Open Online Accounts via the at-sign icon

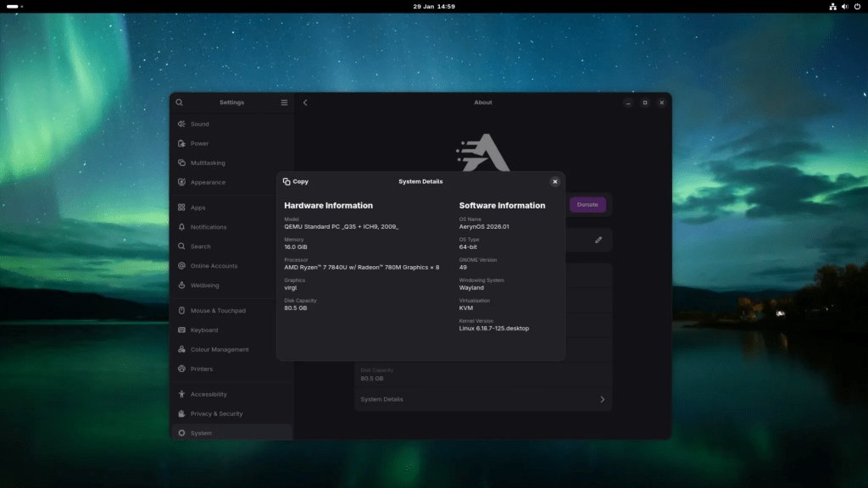[x=181, y=265]
